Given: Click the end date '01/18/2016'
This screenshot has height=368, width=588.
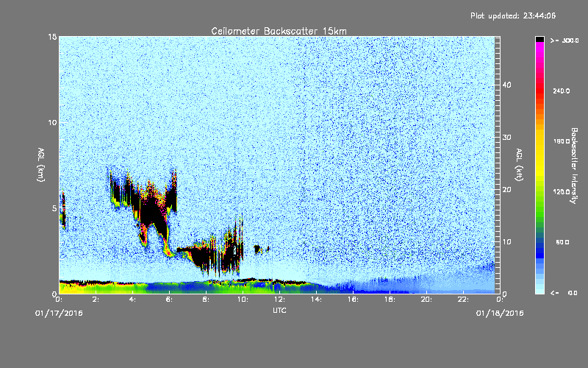Looking at the screenshot, I should [500, 314].
